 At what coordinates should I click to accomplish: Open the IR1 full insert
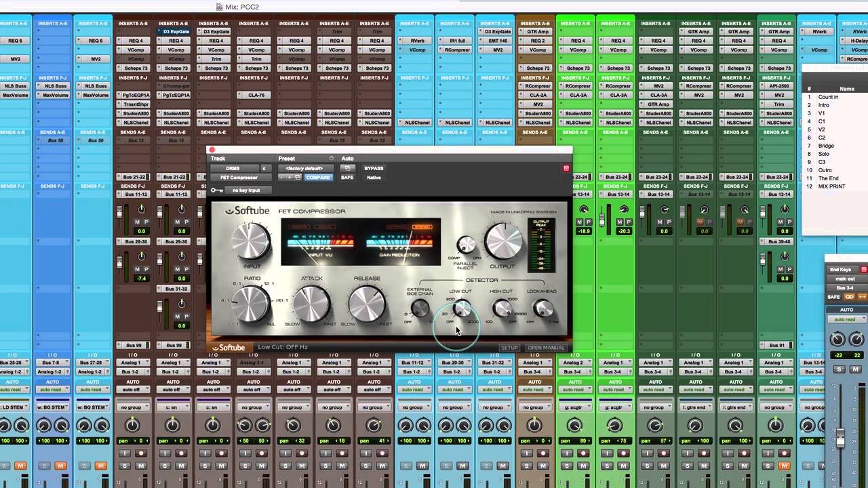(x=458, y=41)
